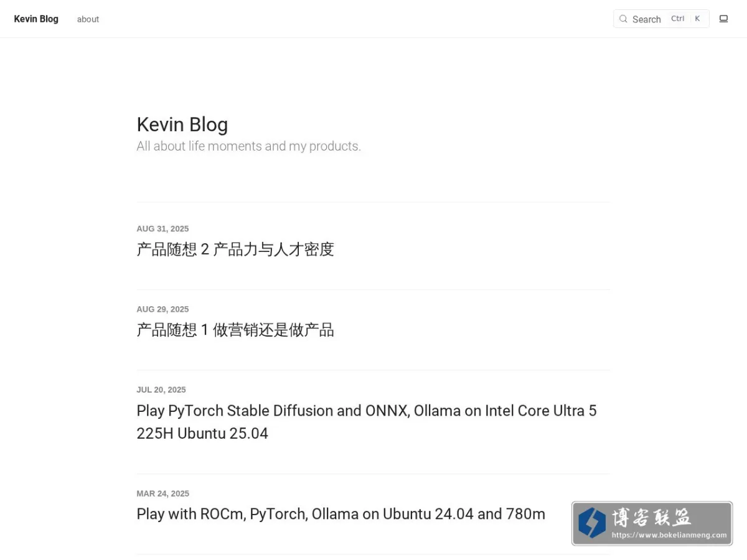Screen dimensions: 747x560
Task: Open the PyTorch Stable Diffusion Intel Core Ultra post
Action: pyautogui.click(x=367, y=422)
